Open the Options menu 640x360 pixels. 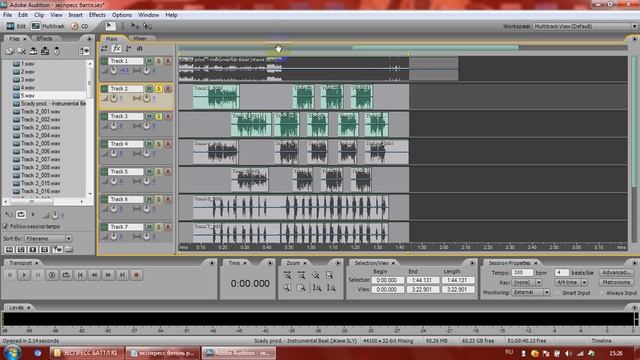[122, 15]
